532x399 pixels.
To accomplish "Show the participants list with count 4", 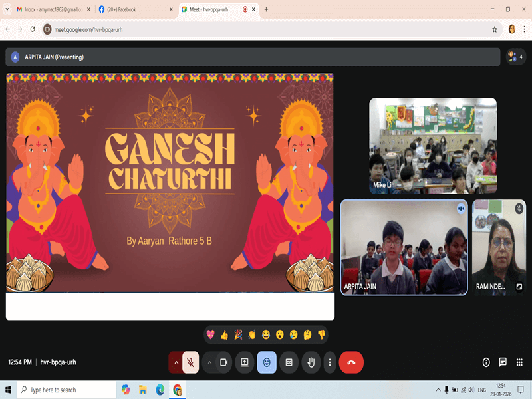I will tap(515, 57).
